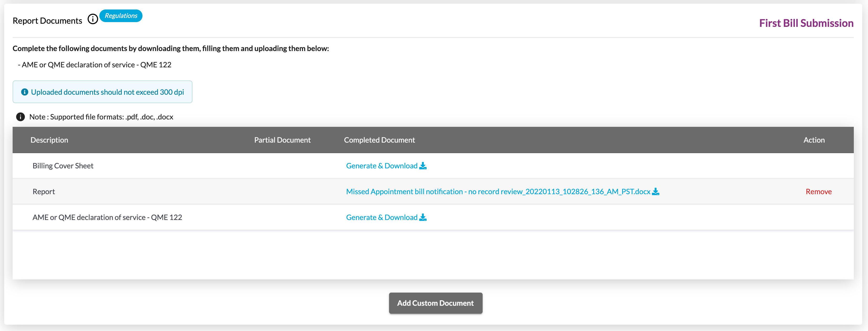Click the info icon beside the supported formats note
Screen dimensions: 868x331
21,117
